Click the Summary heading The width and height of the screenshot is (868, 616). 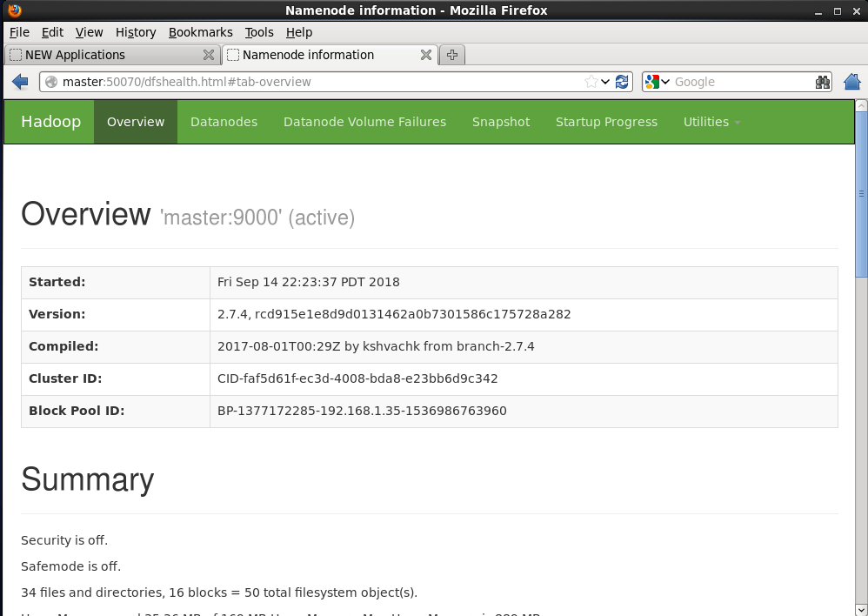88,479
